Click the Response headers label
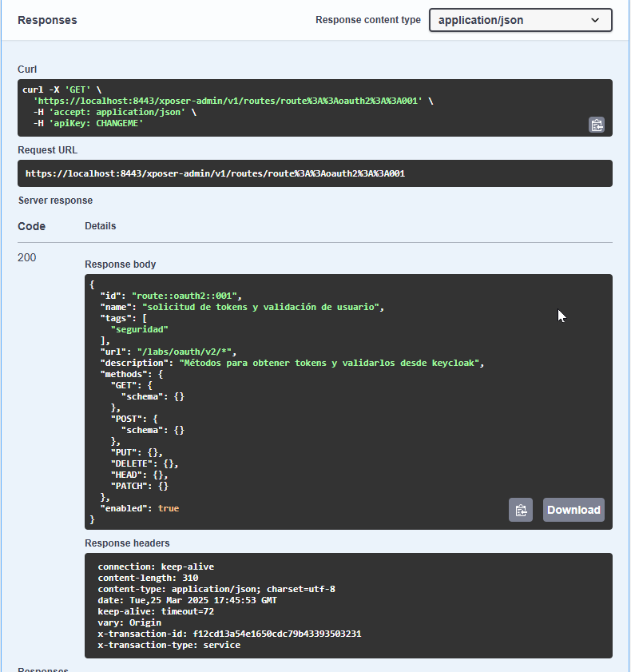This screenshot has height=672, width=631. click(127, 543)
